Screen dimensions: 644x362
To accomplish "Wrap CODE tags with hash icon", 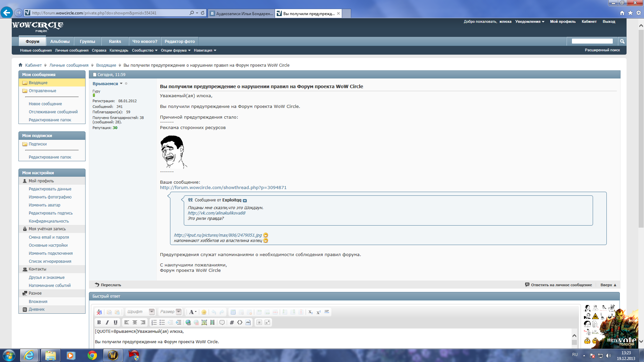I will click(232, 322).
